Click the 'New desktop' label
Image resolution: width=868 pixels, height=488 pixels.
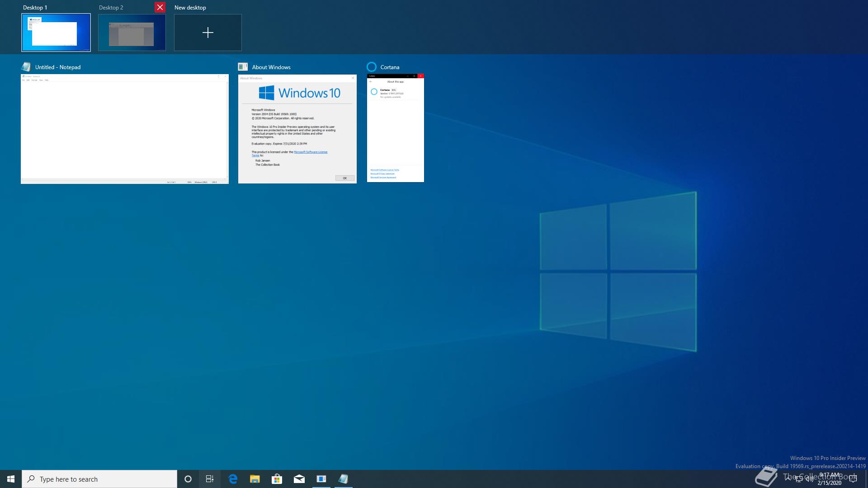point(190,8)
